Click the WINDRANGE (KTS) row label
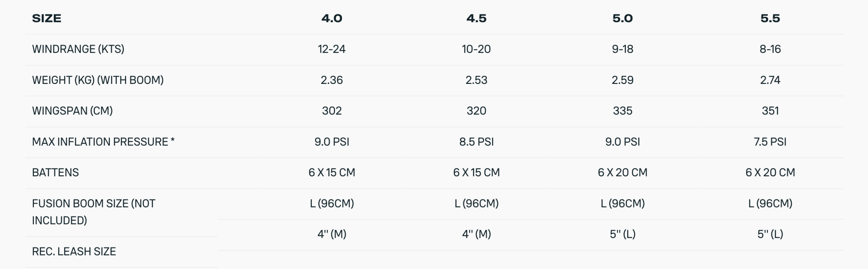Image resolution: width=868 pixels, height=269 pixels. [78, 49]
